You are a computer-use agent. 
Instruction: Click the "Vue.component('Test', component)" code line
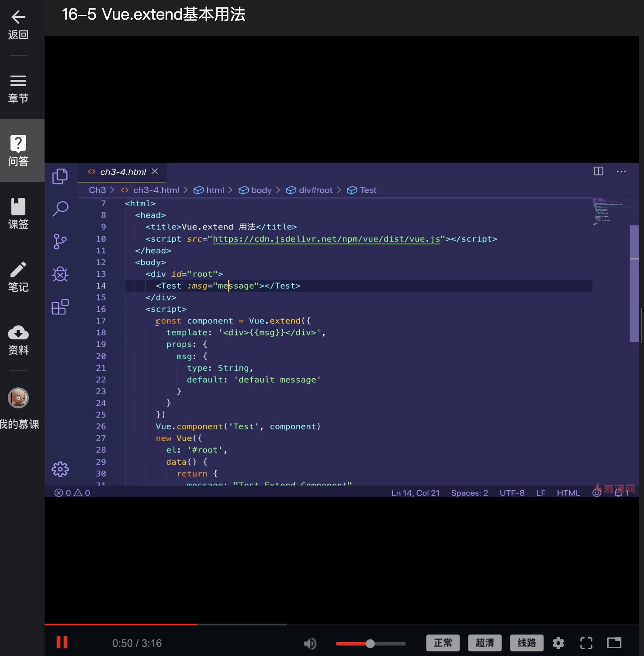(238, 426)
